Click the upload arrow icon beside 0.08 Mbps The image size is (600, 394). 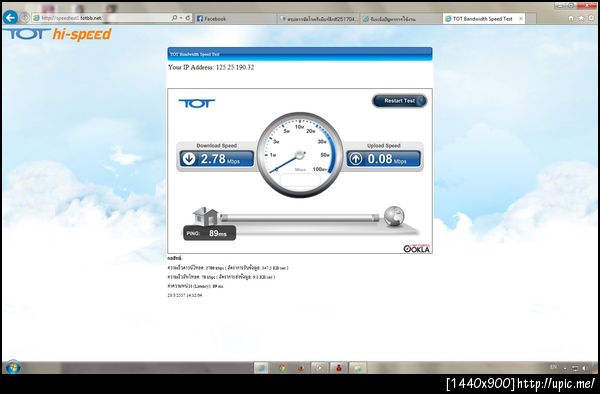click(355, 158)
